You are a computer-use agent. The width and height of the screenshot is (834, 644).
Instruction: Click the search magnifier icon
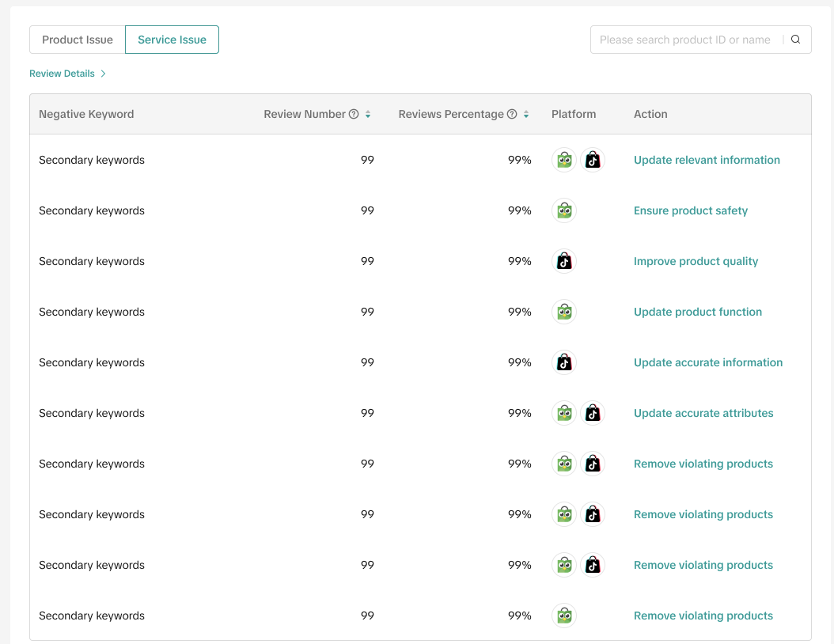tap(796, 40)
